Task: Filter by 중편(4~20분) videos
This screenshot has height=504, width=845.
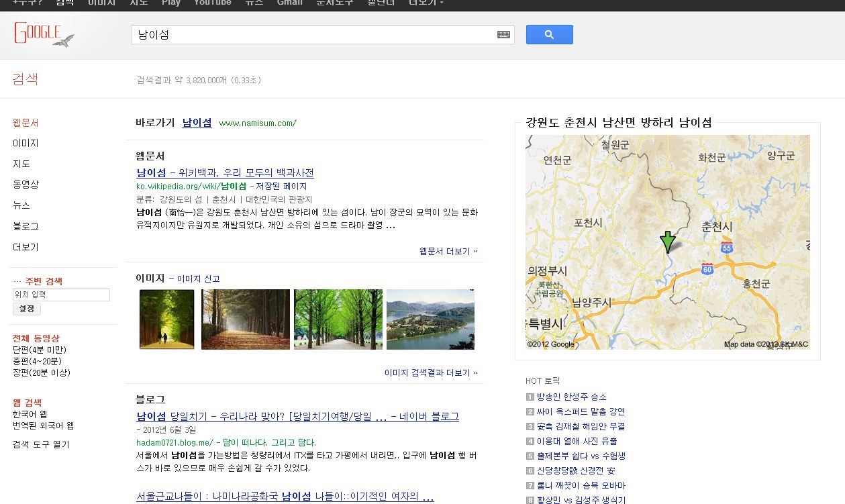Action: click(38, 361)
